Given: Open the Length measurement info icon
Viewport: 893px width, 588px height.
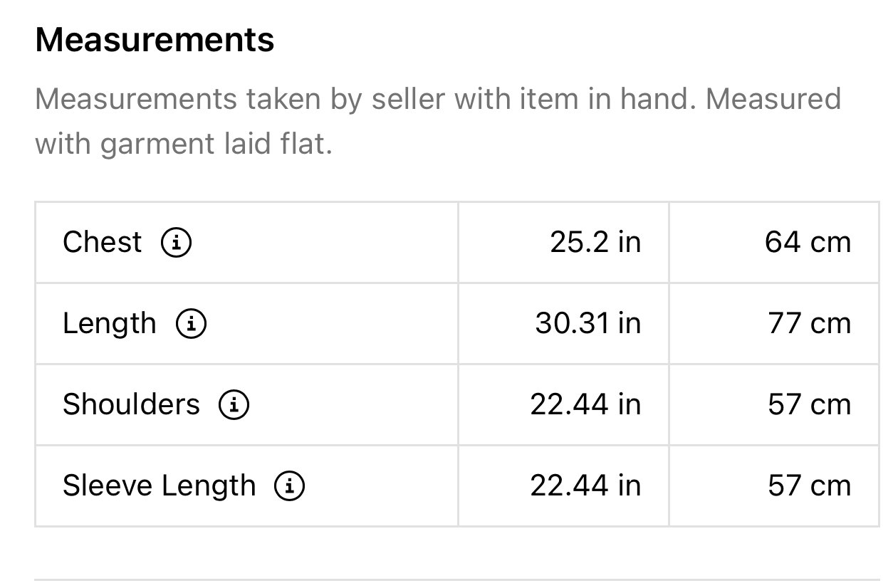Looking at the screenshot, I should click(191, 325).
